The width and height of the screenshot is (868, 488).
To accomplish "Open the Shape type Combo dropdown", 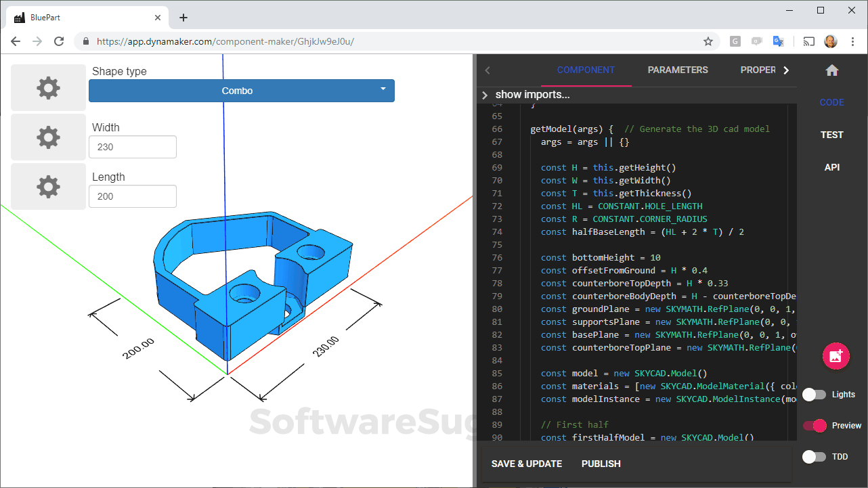I will pos(242,91).
